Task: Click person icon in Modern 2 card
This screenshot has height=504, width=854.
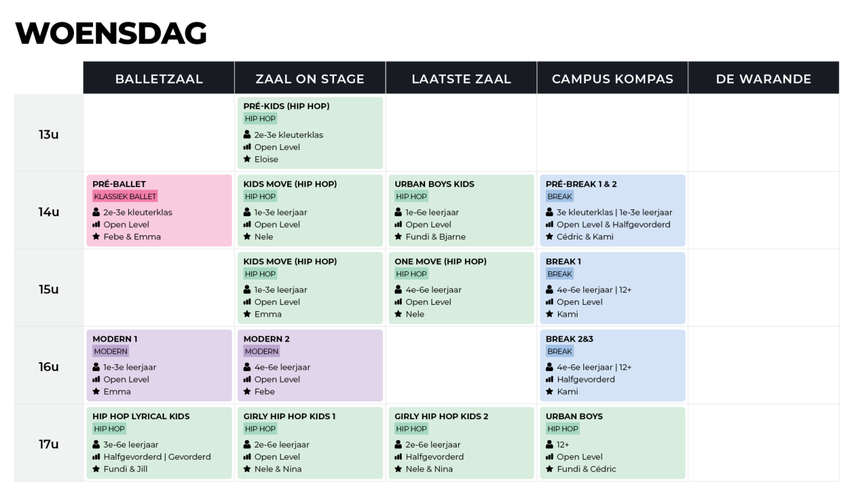Action: point(247,367)
